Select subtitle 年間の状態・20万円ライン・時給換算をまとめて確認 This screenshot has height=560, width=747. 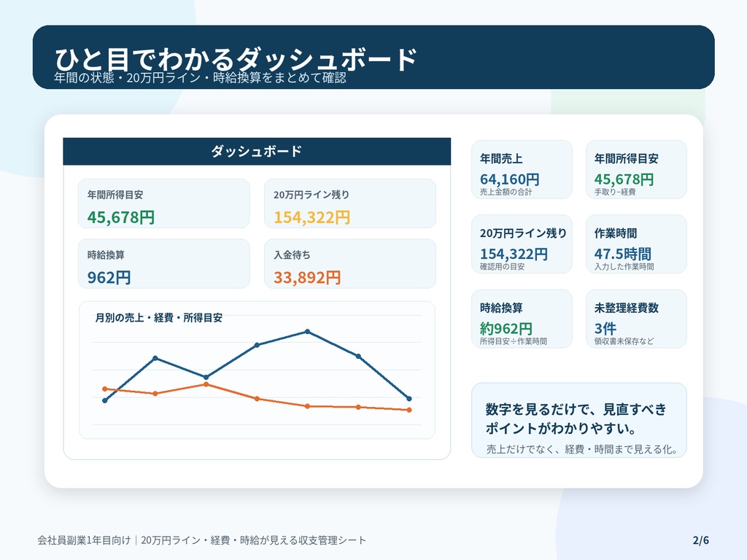[200, 77]
